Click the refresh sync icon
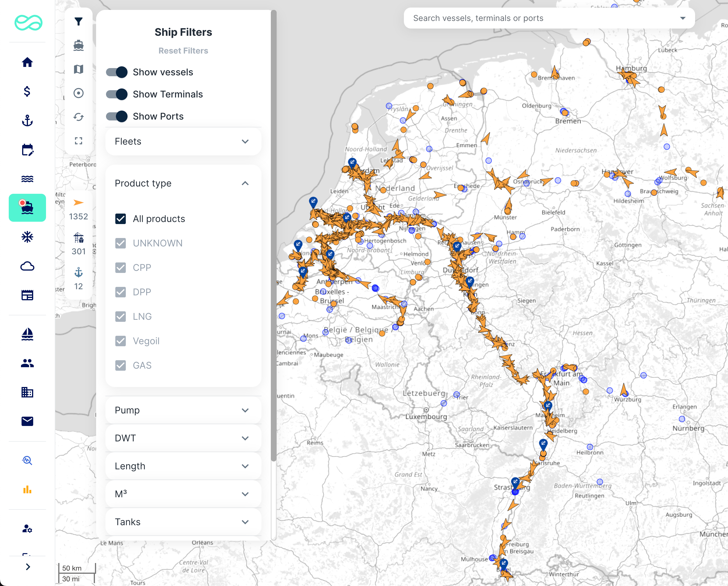The height and width of the screenshot is (586, 728). [78, 117]
